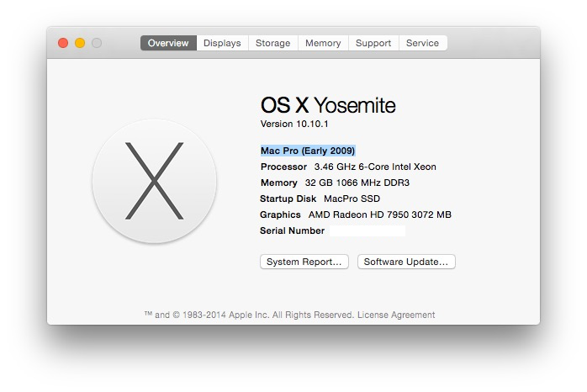This screenshot has width=587, height=392.
Task: Minimize the window with yellow button
Action: [80, 43]
